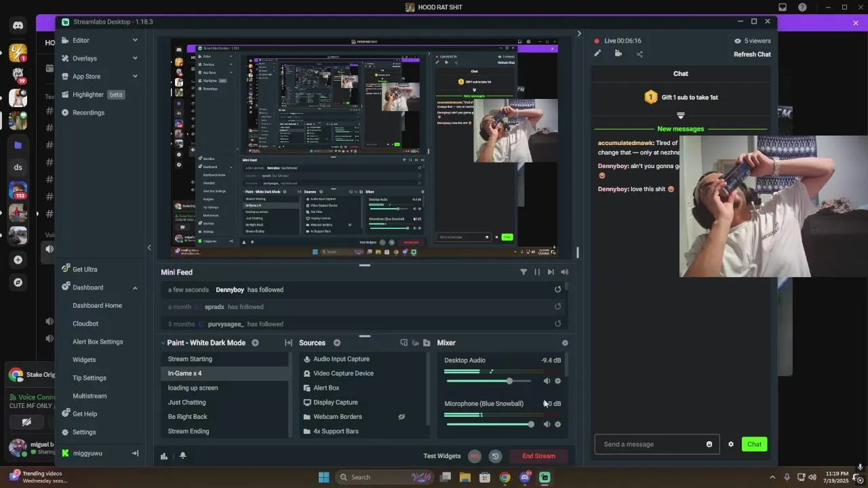
Task: Click Test Widgets
Action: 442,456
